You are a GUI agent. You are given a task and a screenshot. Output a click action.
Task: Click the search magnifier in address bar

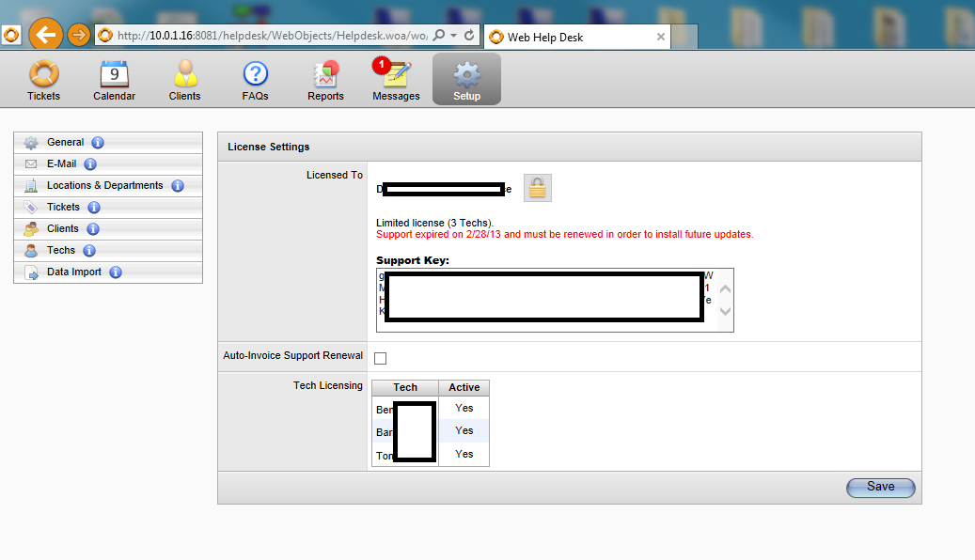(439, 36)
